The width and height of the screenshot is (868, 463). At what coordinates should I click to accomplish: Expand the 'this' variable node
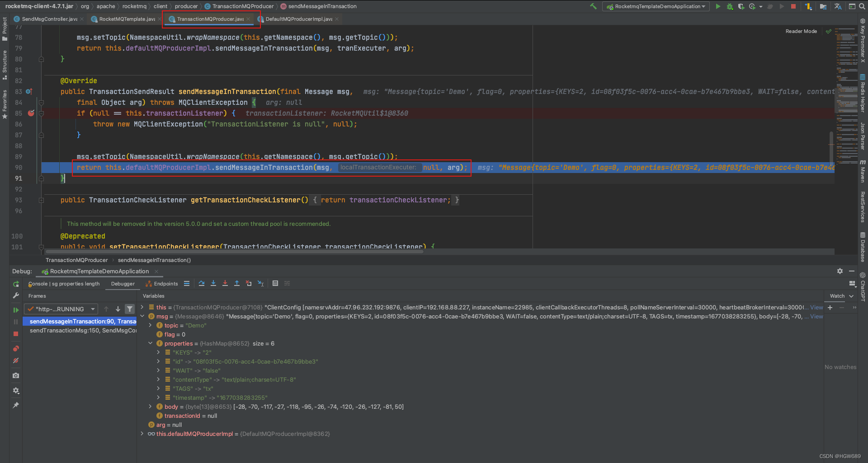coord(142,307)
